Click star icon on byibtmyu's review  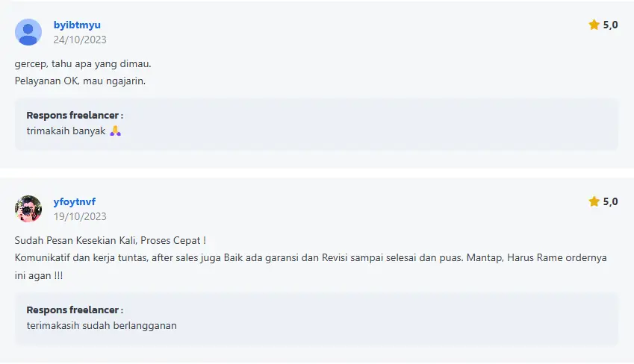[x=594, y=25]
